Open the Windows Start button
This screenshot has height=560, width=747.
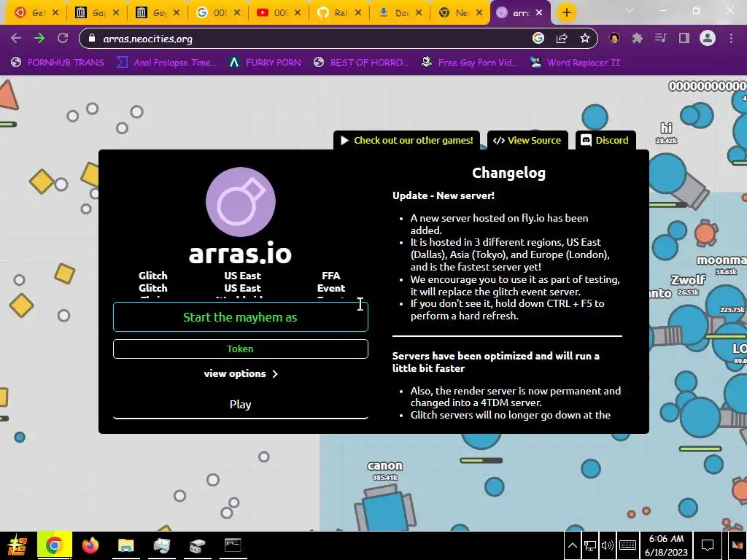[18, 545]
